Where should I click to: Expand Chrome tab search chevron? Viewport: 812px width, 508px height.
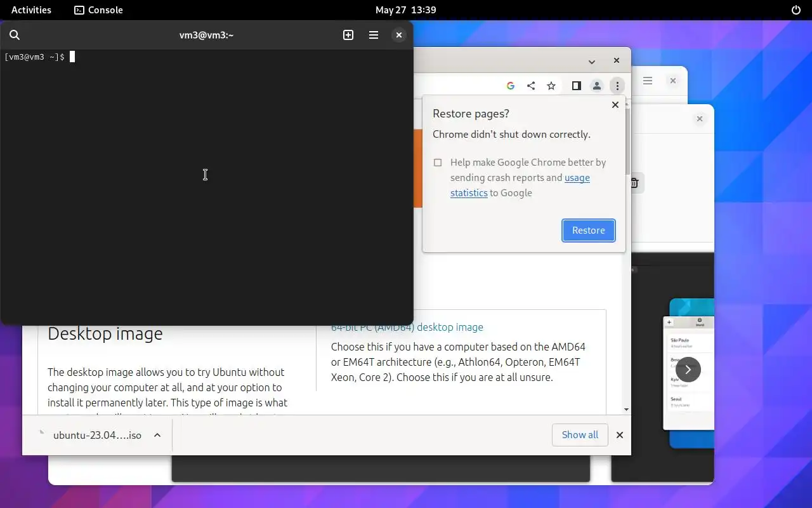(591, 62)
